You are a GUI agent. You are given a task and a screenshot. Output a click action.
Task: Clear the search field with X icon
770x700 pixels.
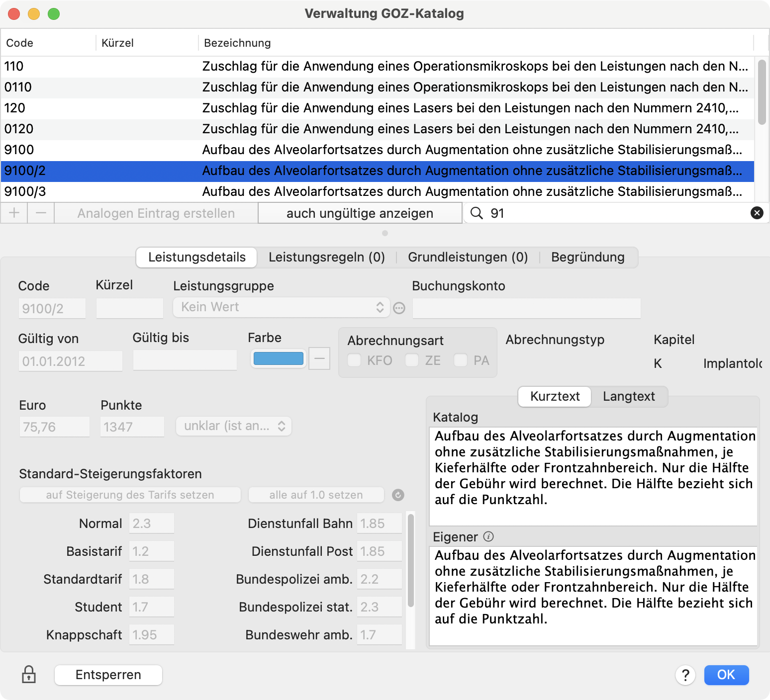pyautogui.click(x=757, y=213)
